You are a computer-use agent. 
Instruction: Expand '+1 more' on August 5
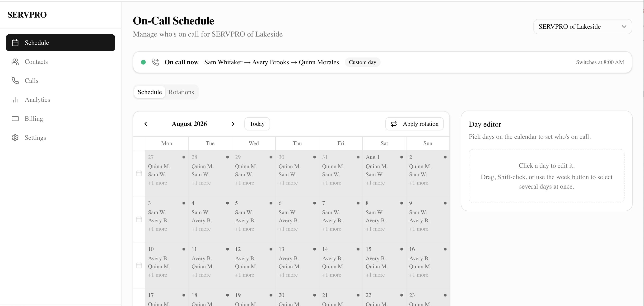[x=244, y=229]
